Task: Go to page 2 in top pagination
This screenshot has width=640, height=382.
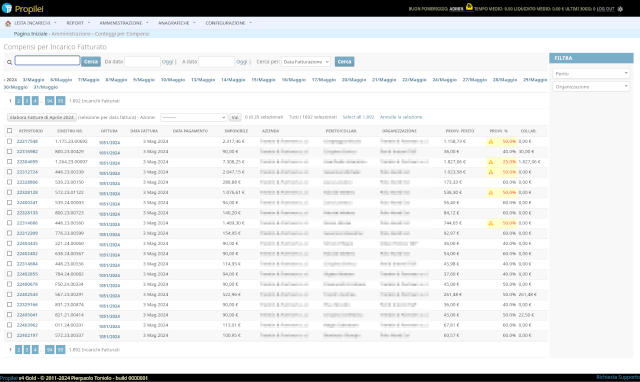Action: [x=18, y=101]
